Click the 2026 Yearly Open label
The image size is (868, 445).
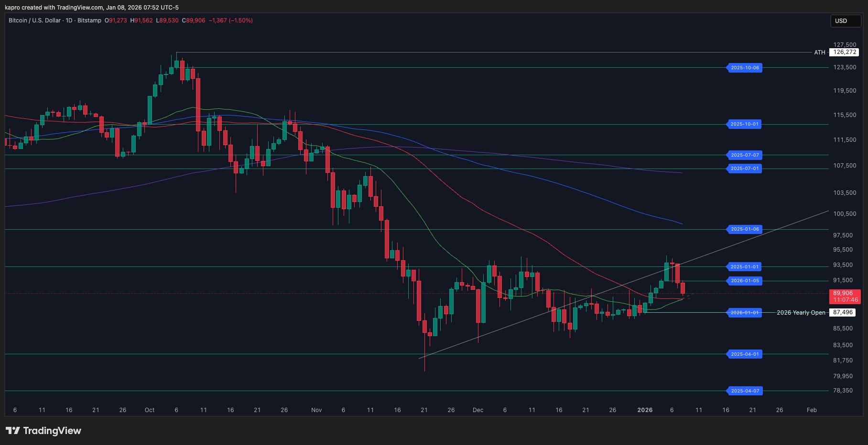point(801,313)
